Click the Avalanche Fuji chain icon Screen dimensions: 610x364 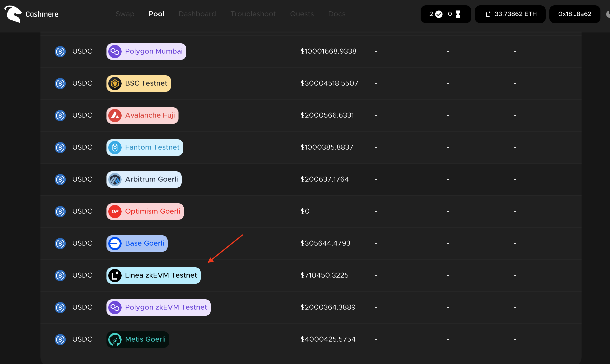(115, 116)
